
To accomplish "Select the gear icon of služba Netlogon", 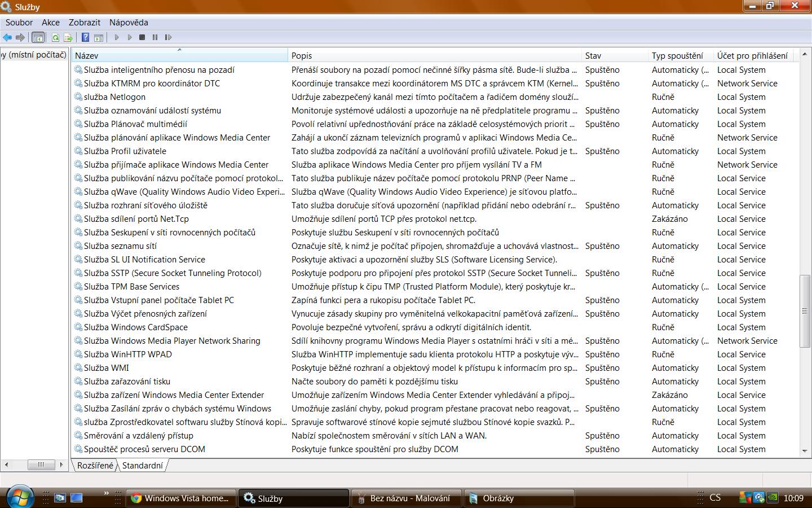I will pos(78,97).
